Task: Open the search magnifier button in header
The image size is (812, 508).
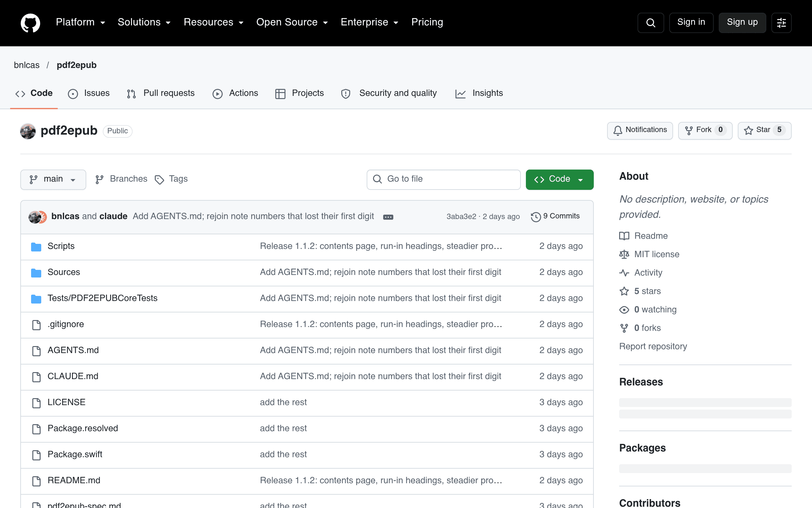Action: coord(650,23)
